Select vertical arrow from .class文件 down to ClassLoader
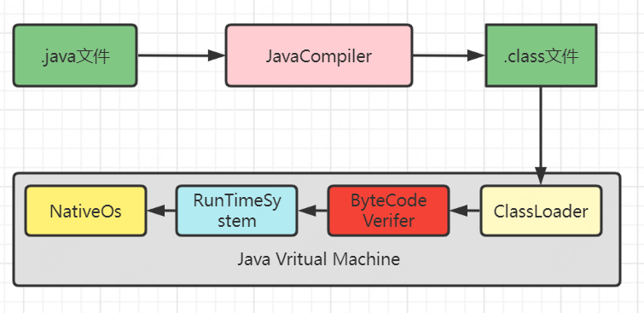This screenshot has height=313, width=644. [541, 136]
